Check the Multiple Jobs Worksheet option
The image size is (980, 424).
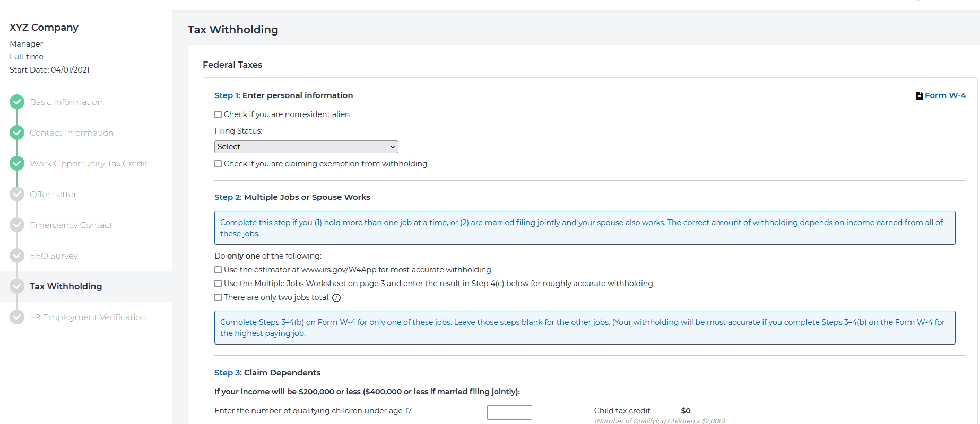(218, 284)
